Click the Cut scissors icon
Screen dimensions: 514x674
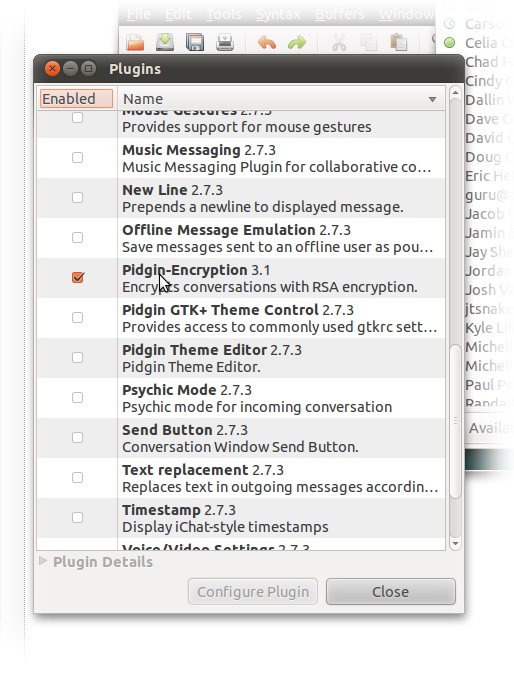point(339,43)
